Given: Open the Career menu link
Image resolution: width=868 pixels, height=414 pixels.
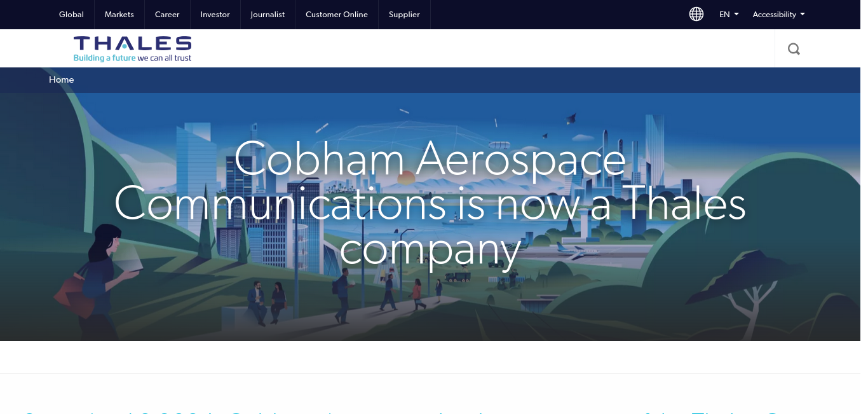Looking at the screenshot, I should [x=167, y=15].
